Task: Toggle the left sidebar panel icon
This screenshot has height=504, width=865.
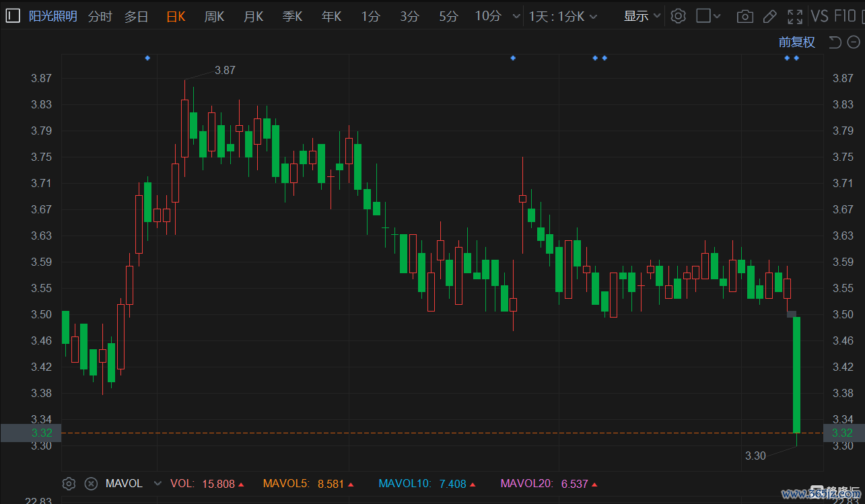Action: coord(13,16)
